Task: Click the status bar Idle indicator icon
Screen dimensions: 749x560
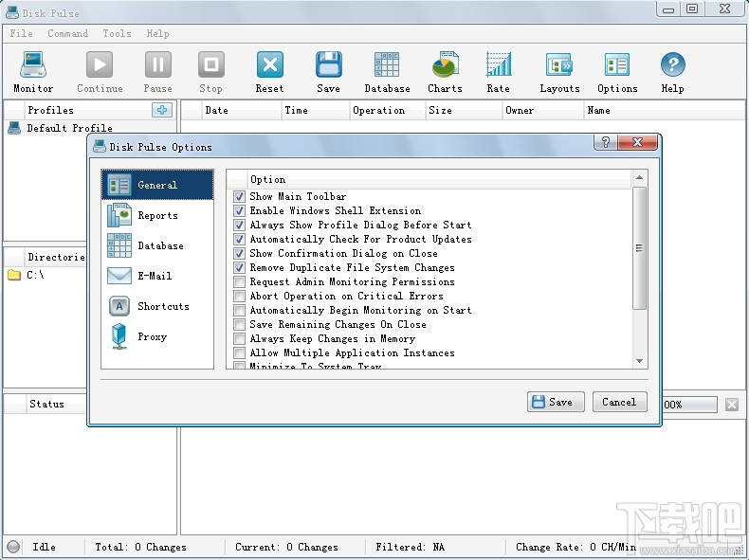Action: pos(13,547)
